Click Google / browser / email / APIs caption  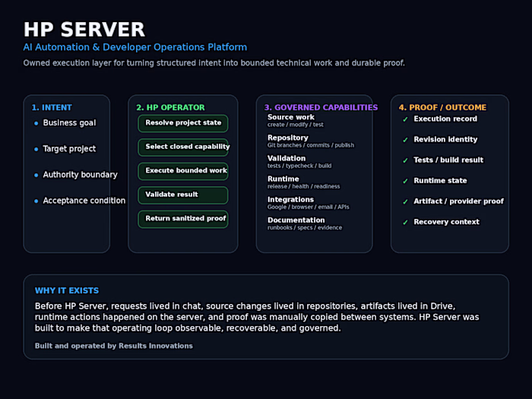[308, 207]
